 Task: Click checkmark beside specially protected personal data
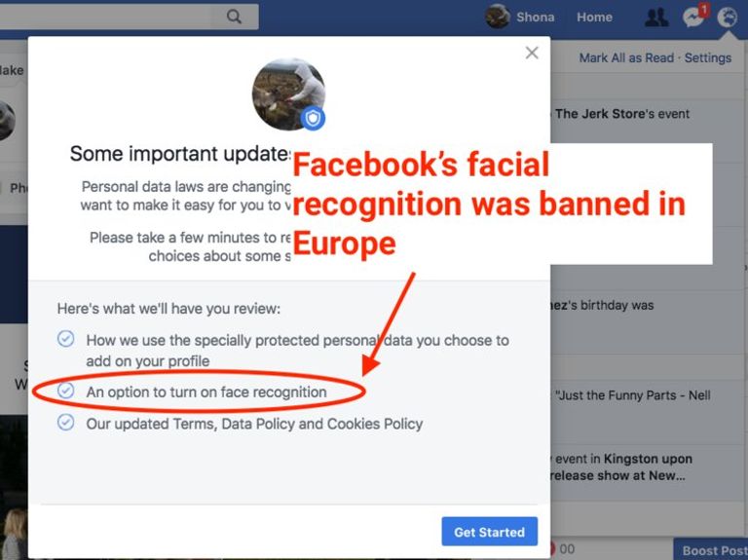66,339
